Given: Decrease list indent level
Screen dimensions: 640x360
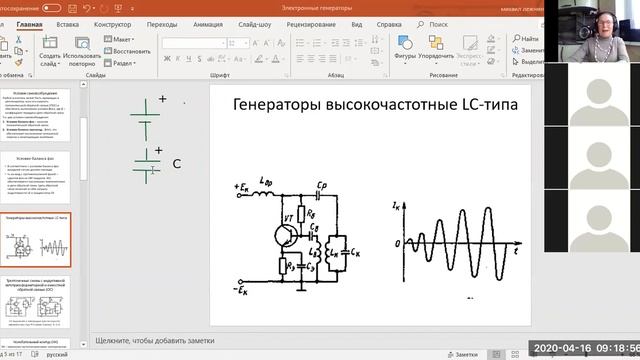Looking at the screenshot, I should [x=335, y=43].
